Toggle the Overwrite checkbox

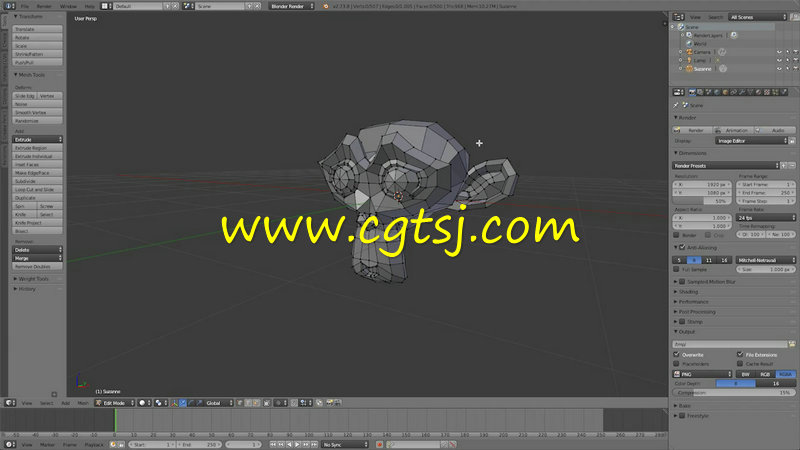(x=677, y=355)
